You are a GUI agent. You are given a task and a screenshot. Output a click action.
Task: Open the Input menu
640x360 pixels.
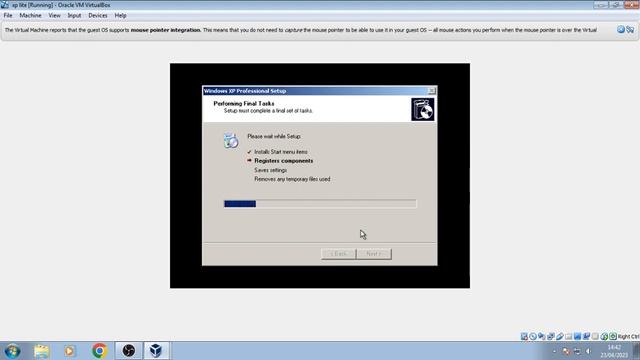pos(74,16)
